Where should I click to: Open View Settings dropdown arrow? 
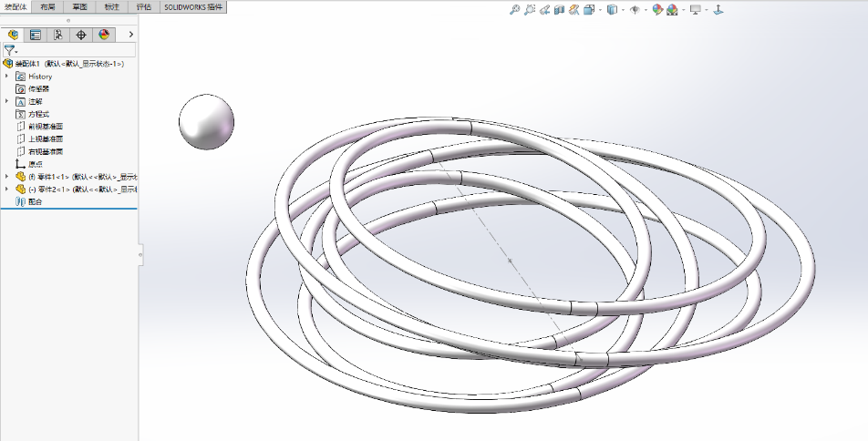[x=707, y=10]
